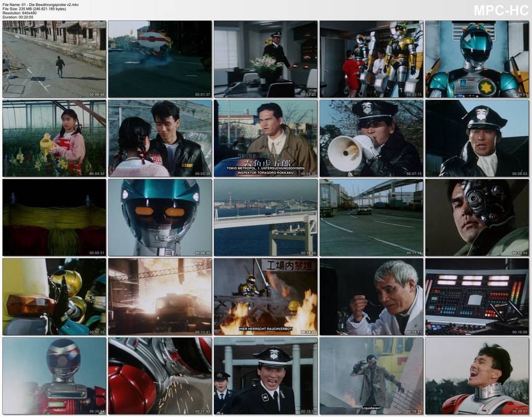Open the 00:06:26 thumbnail of the inspector

coord(265,138)
